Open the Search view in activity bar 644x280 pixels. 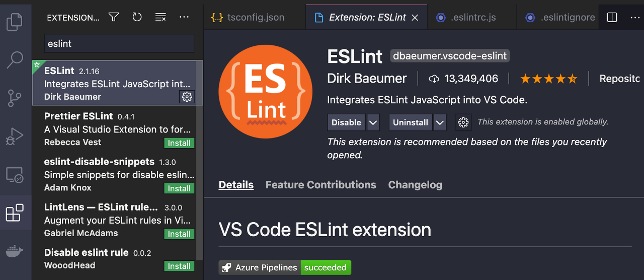(x=14, y=59)
